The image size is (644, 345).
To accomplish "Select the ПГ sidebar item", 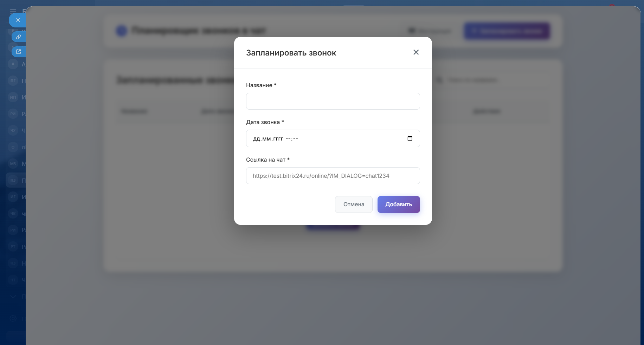I will click(13, 81).
